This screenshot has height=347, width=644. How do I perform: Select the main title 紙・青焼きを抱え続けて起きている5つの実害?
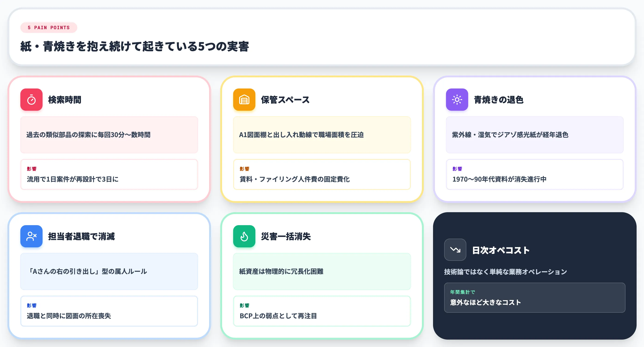click(135, 47)
